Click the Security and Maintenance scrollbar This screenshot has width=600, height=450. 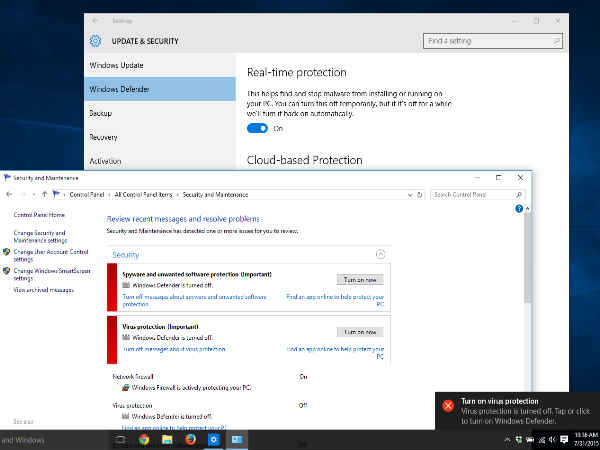528,258
